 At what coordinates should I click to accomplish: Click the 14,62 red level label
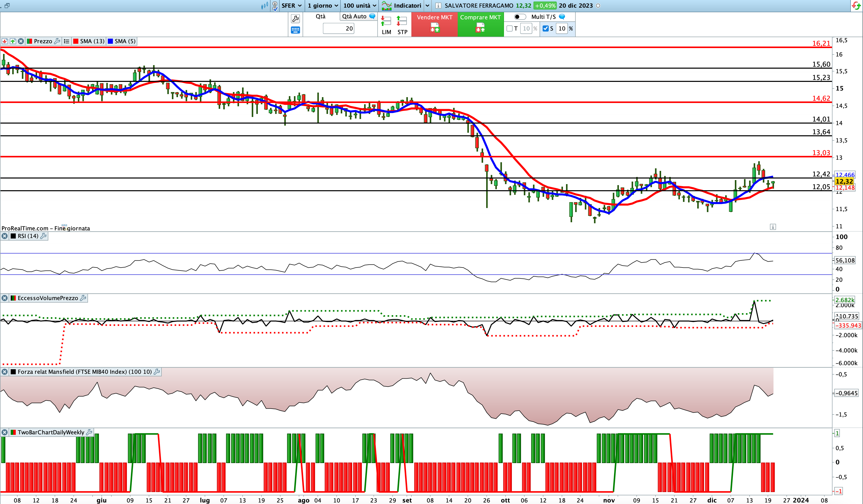[821, 98]
